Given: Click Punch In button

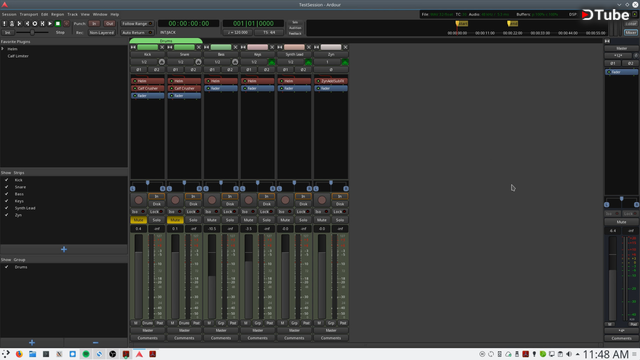Looking at the screenshot, I should [94, 24].
